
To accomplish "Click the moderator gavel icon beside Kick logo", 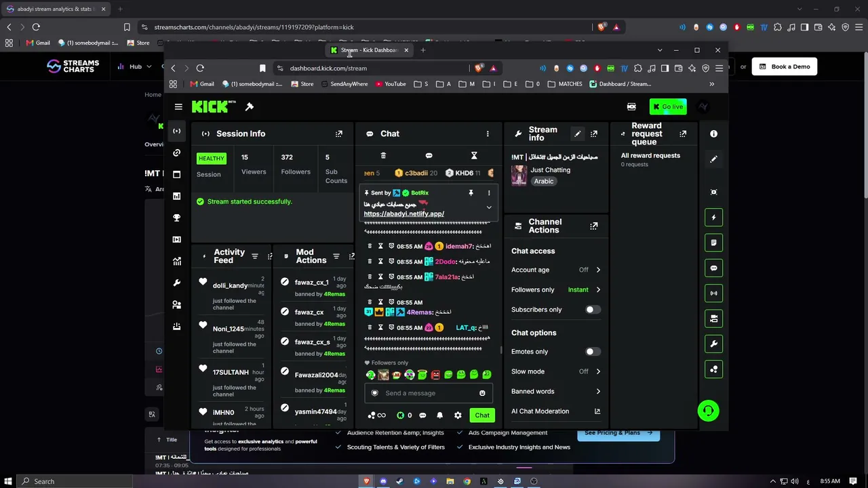I will [x=250, y=106].
